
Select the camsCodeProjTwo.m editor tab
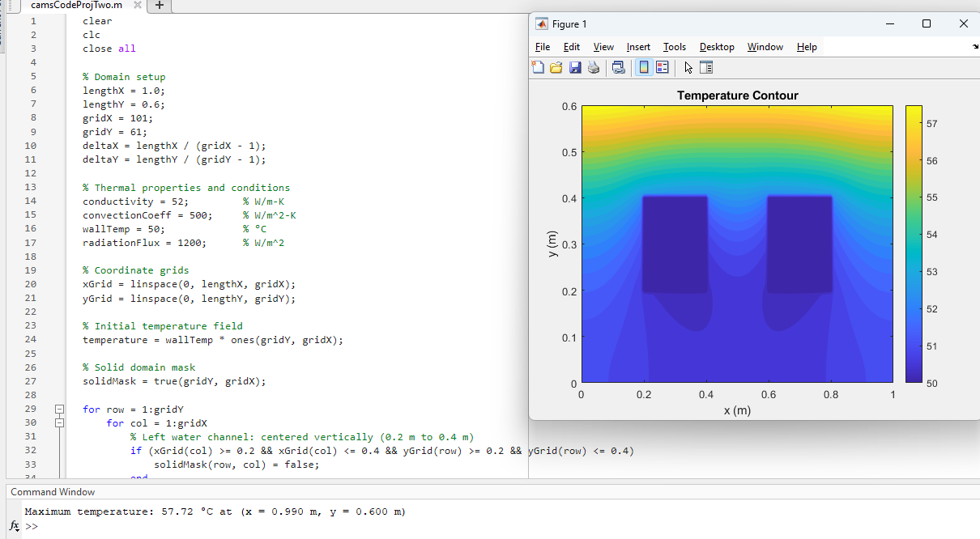point(76,6)
